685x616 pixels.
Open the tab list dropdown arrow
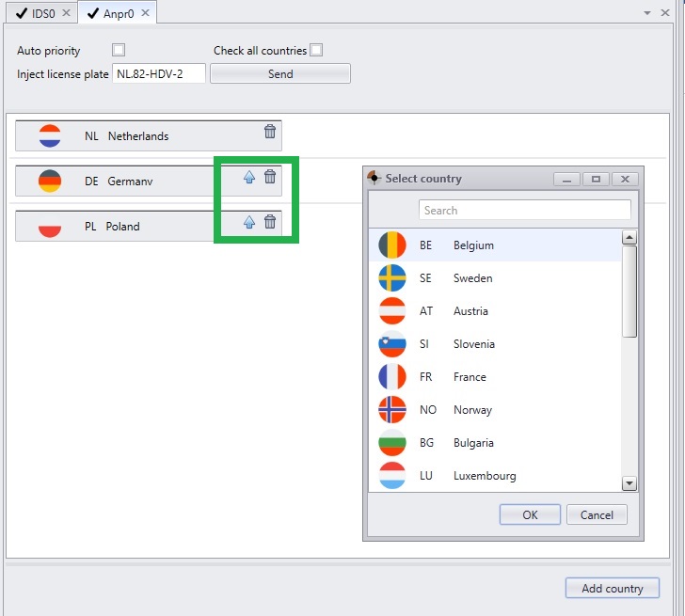[x=647, y=13]
